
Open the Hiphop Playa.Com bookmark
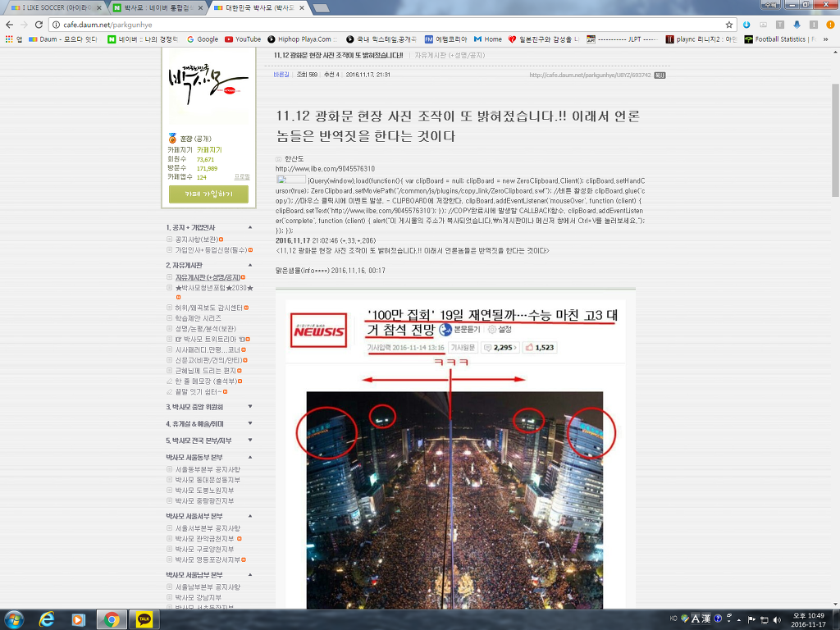(x=302, y=39)
